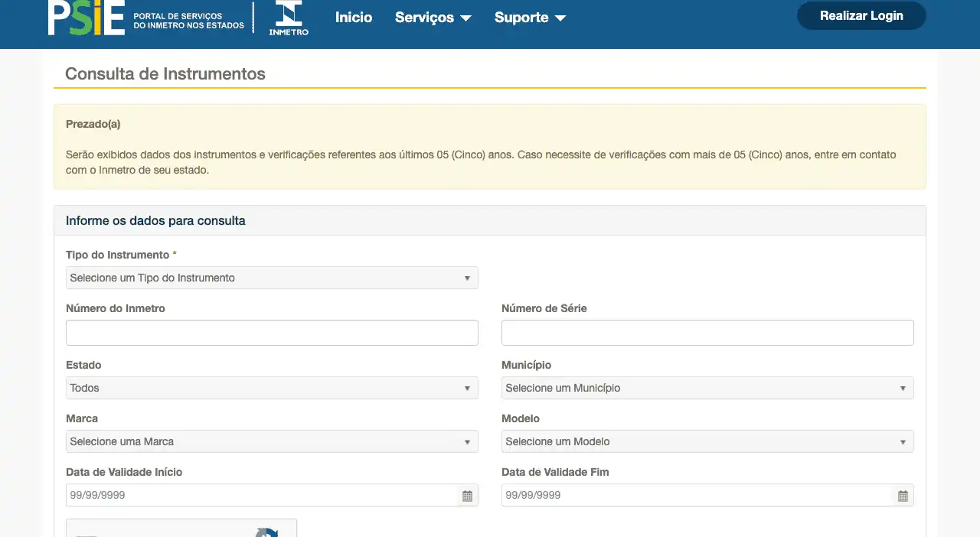The image size is (980, 537).
Task: Expand the Modelo dropdown
Action: pos(707,441)
